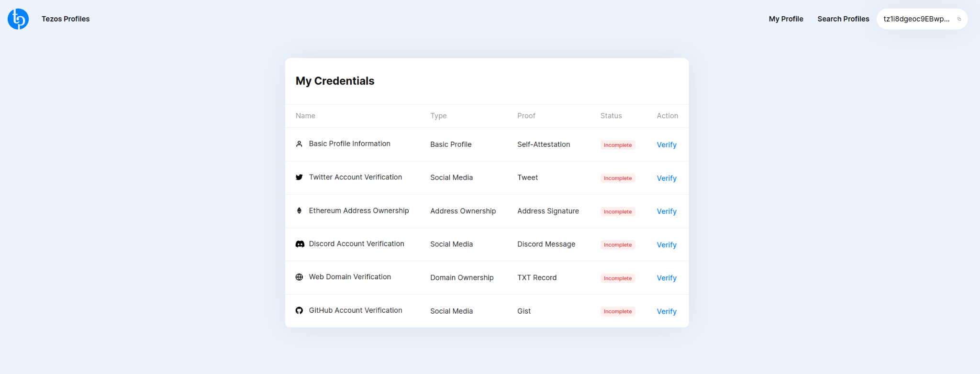The image size is (980, 374).
Task: Go to Search Profiles
Action: (843, 19)
